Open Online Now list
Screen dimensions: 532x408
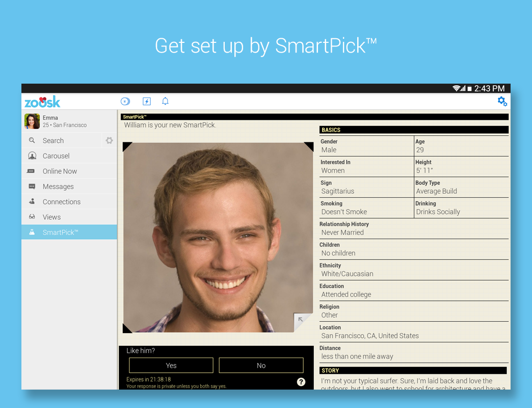point(69,171)
